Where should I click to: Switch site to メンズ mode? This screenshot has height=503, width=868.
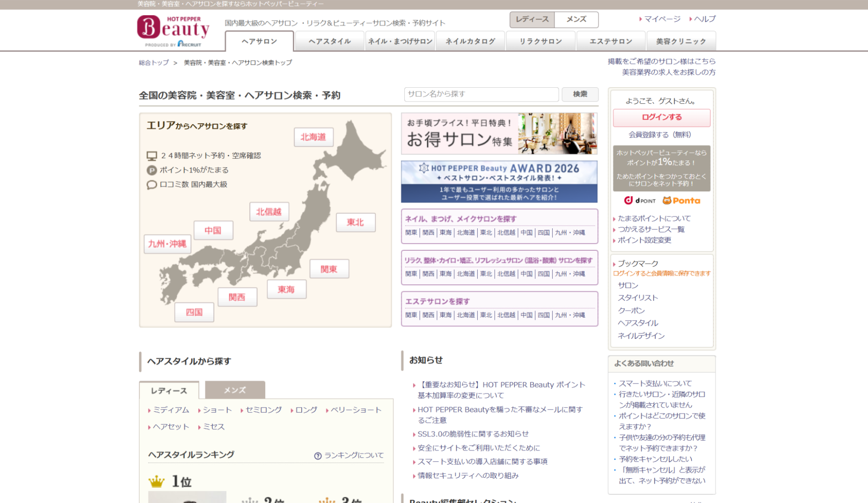(x=576, y=20)
